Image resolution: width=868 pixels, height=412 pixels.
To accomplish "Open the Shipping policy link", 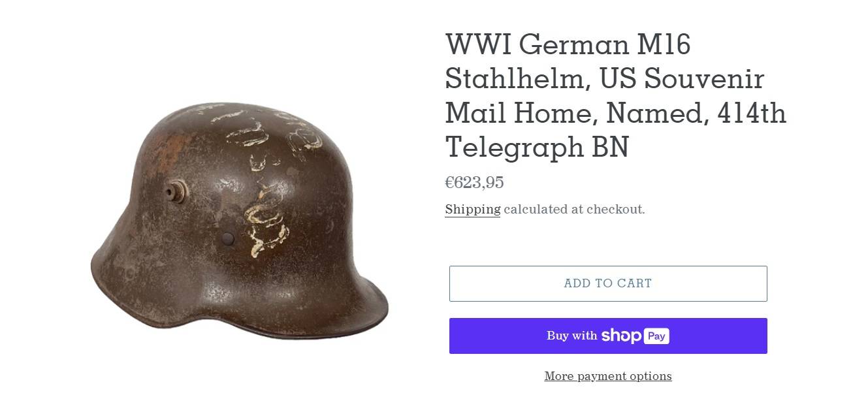I will point(473,210).
